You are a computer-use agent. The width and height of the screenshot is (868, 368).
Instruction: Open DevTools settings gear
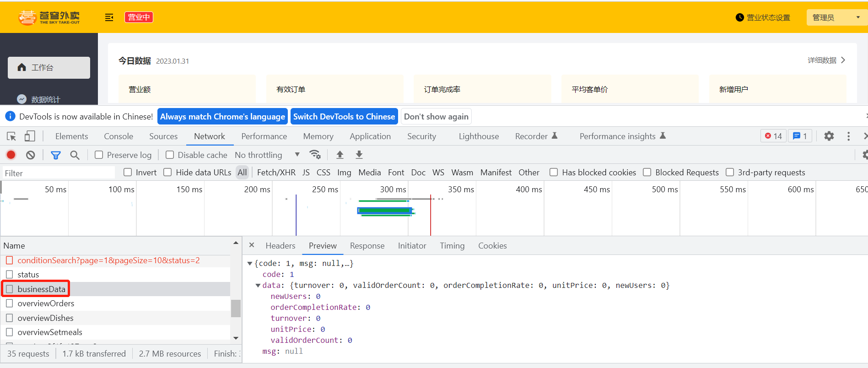tap(829, 136)
